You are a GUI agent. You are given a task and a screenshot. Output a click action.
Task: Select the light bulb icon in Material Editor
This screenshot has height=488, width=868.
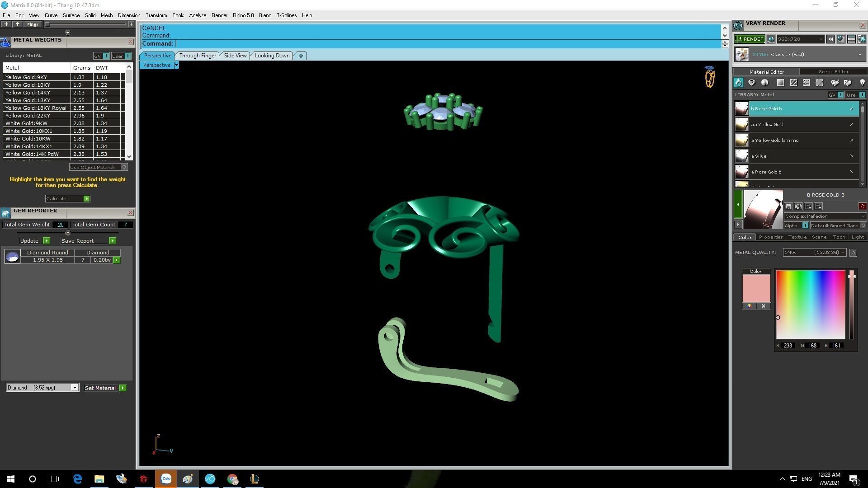(862, 83)
